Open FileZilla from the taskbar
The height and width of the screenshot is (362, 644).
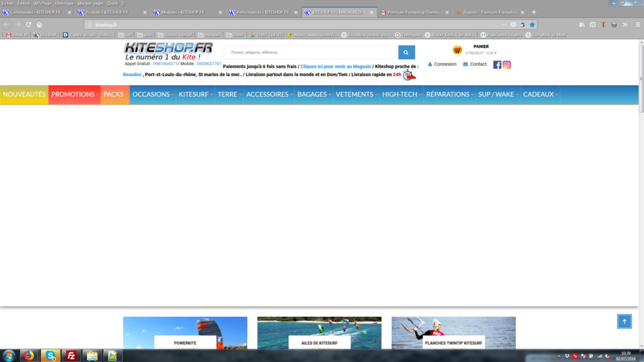71,356
